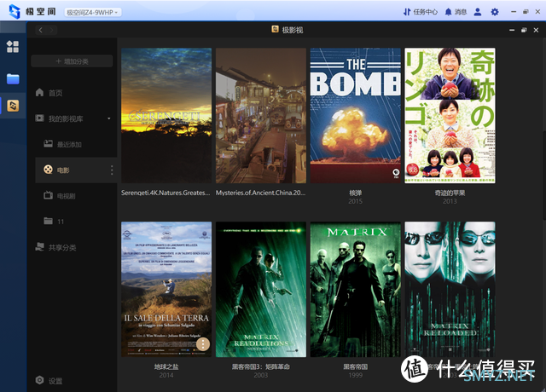This screenshot has height=392, width=546.
Task: Open the Serengeti sunset poster
Action: pyautogui.click(x=166, y=116)
